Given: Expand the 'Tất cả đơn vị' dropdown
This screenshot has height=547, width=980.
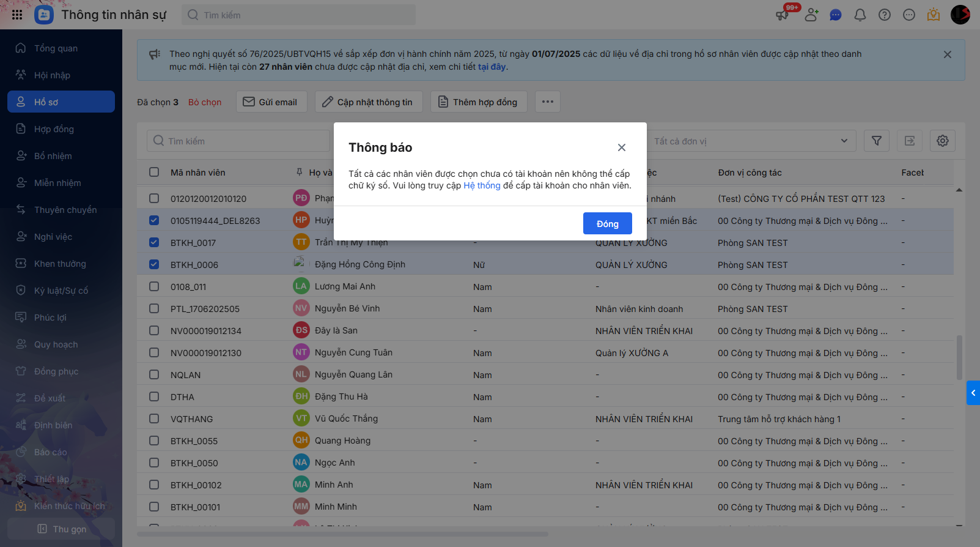Looking at the screenshot, I should [x=751, y=141].
